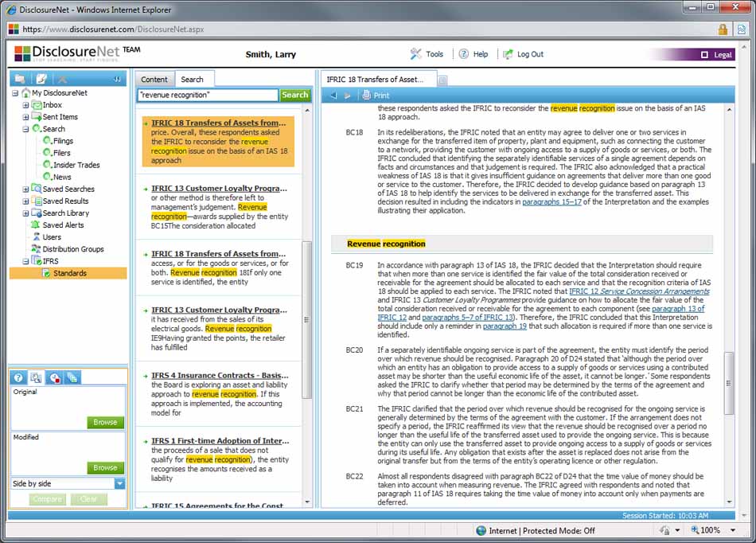Viewport: 756px width, 543px height.
Task: Select News under Search
Action: point(62,177)
